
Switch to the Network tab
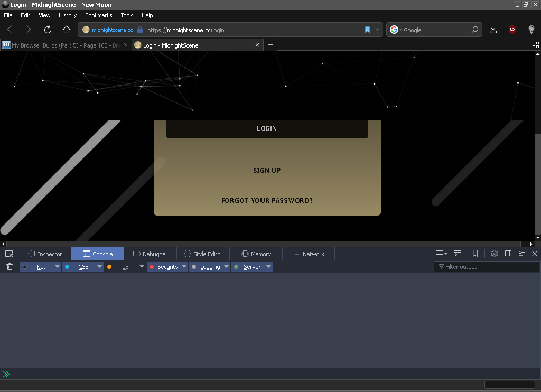tap(309, 254)
